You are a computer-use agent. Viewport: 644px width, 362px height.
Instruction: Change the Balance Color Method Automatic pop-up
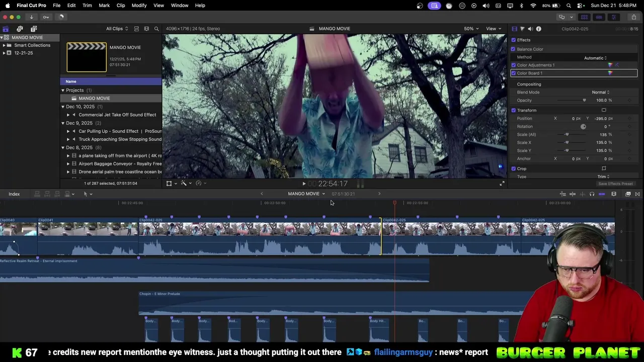click(596, 58)
